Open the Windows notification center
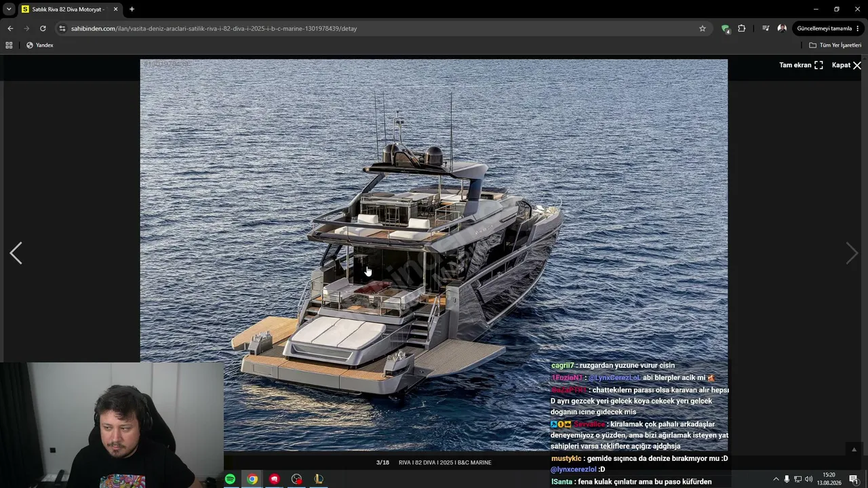The image size is (868, 488). pos(854,479)
